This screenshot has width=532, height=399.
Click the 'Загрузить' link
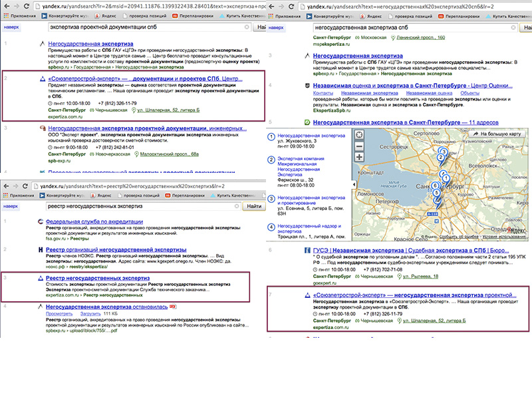[x=90, y=313]
